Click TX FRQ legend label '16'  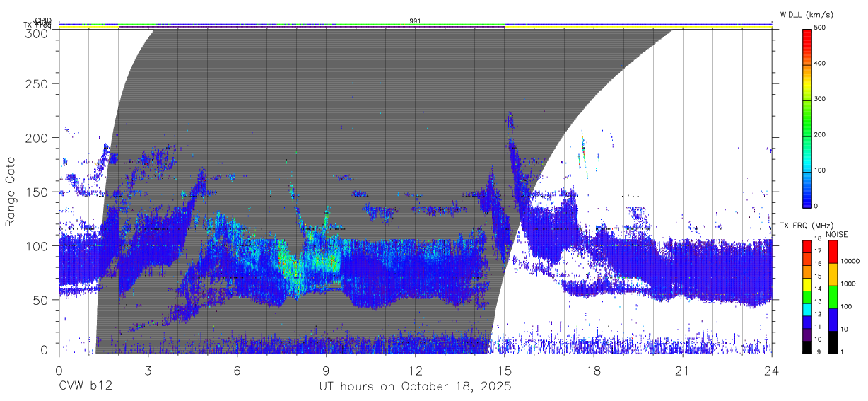click(x=818, y=264)
